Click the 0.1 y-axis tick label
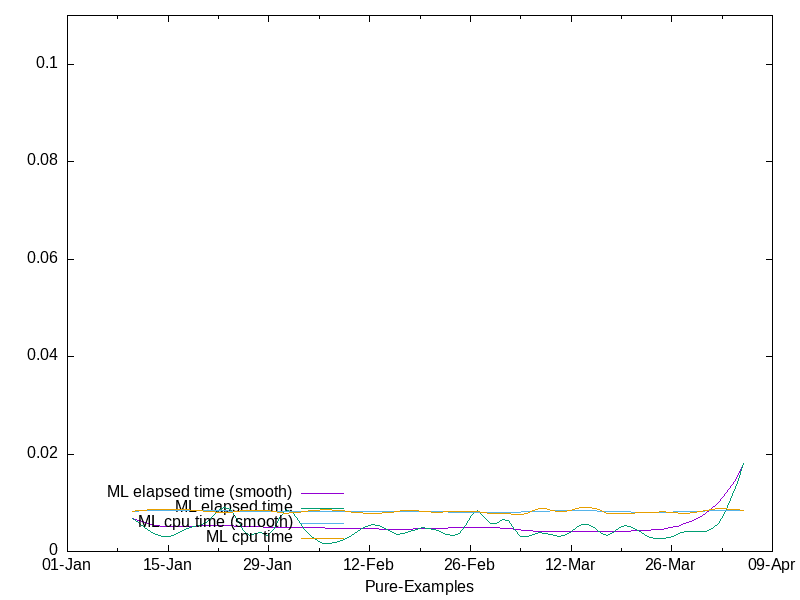This screenshot has width=800, height=600. click(x=47, y=63)
